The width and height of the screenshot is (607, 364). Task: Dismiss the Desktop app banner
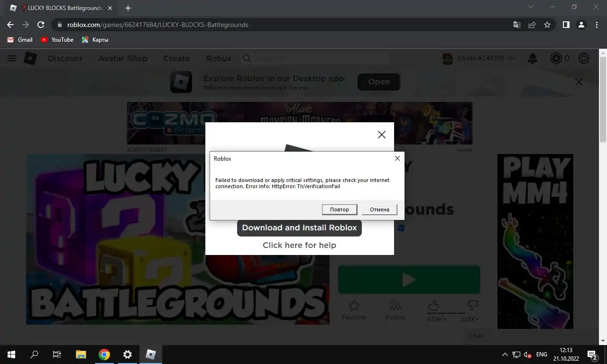(x=579, y=82)
